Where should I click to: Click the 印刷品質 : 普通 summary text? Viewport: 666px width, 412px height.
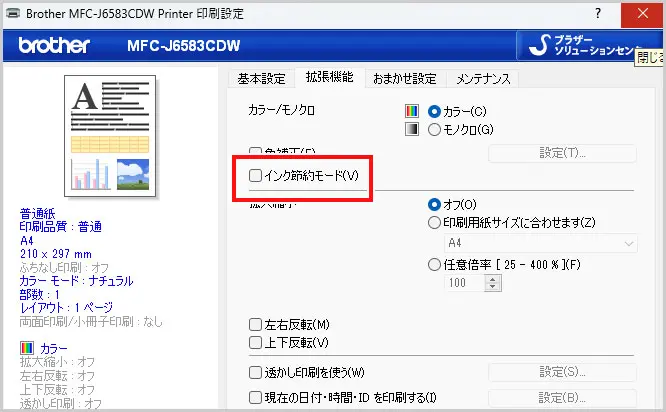click(x=61, y=227)
